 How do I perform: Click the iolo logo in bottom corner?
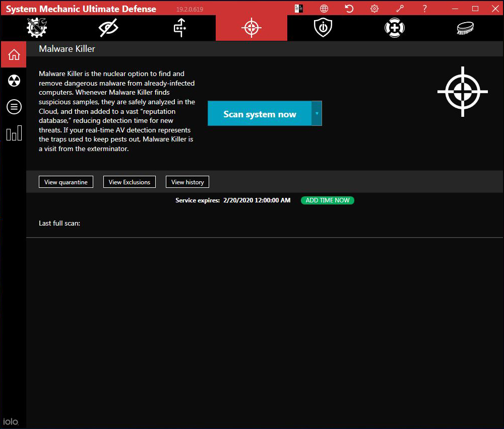[x=11, y=421]
